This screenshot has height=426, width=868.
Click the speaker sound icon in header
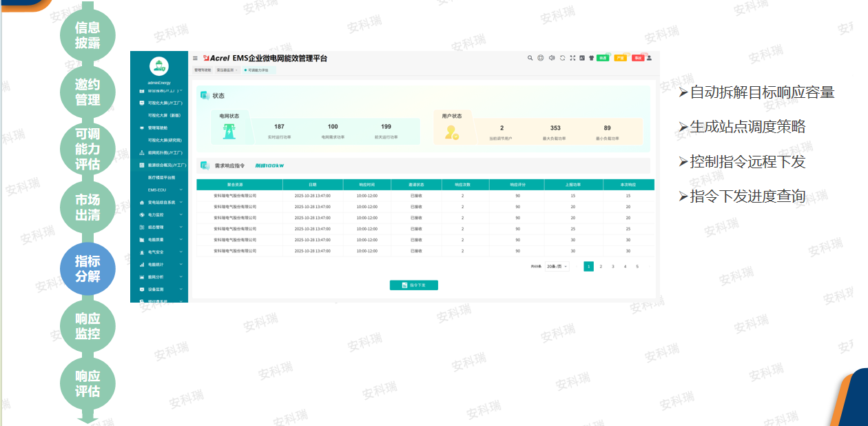click(x=552, y=58)
